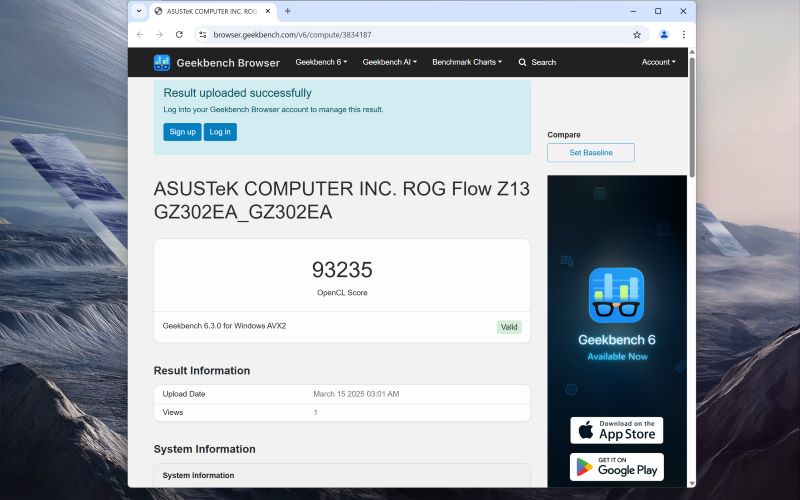800x500 pixels.
Task: Click the Compare label in sidebar
Action: [564, 135]
